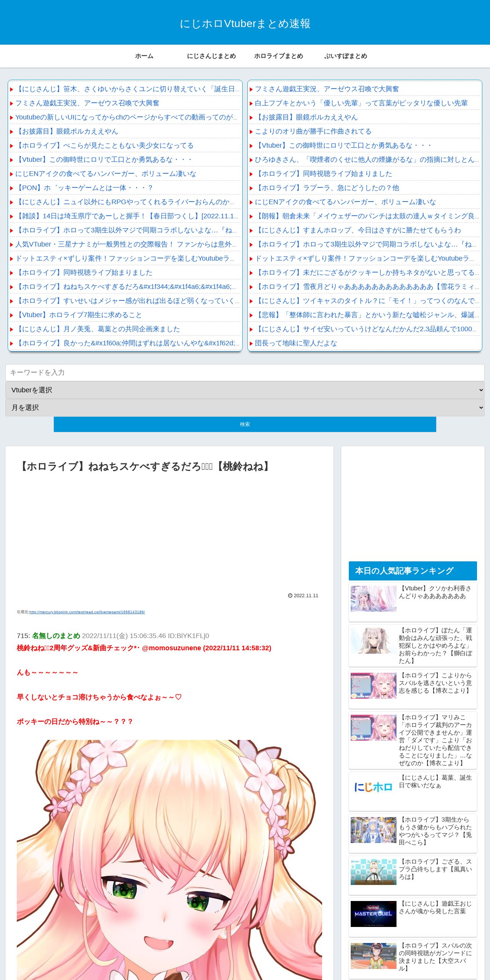Open ranking article スバルの次の同時視聴がガンソード
The width and height of the screenshot is (490, 980).
pos(435,957)
